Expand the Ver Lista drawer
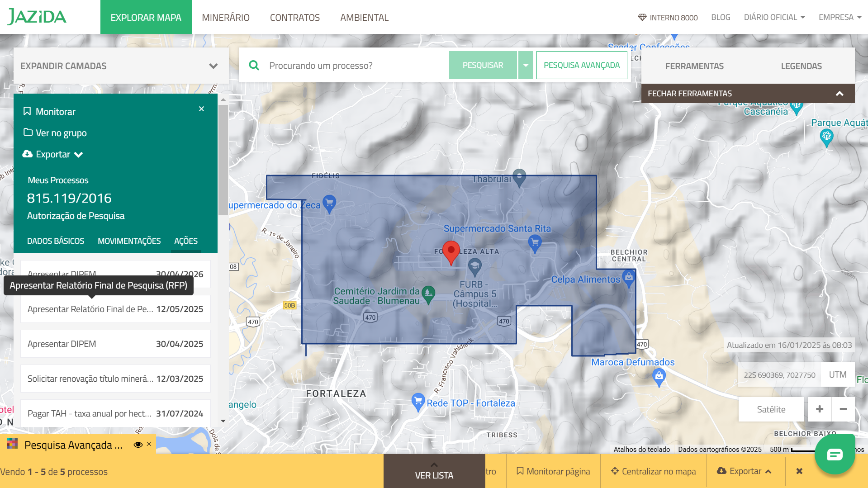 click(434, 471)
